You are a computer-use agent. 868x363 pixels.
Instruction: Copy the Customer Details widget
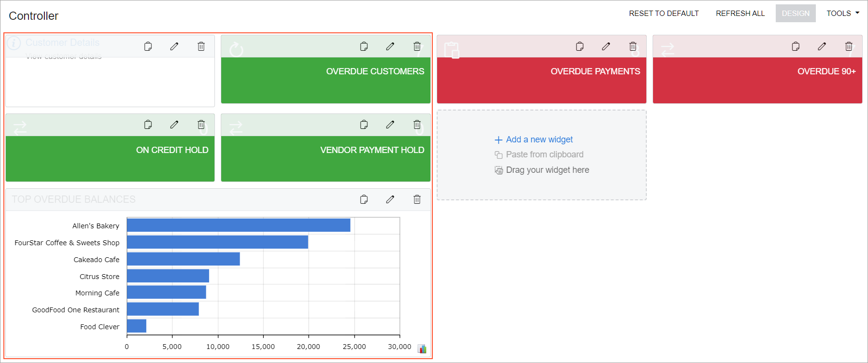[x=148, y=46]
